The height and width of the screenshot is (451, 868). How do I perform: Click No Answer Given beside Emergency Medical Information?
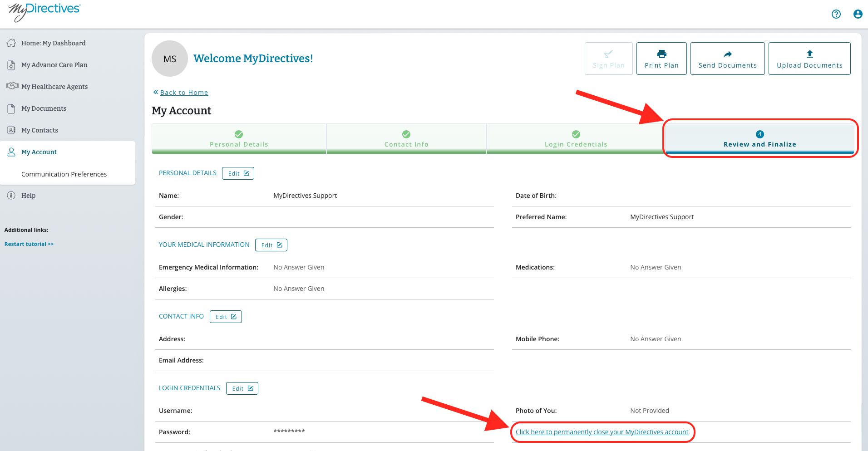coord(299,267)
